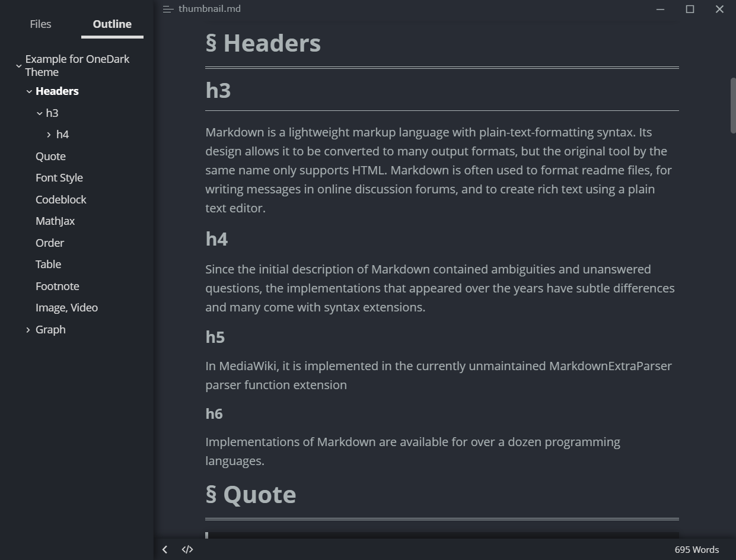Image resolution: width=736 pixels, height=560 pixels.
Task: Select Image, Video outline entry
Action: coord(66,307)
